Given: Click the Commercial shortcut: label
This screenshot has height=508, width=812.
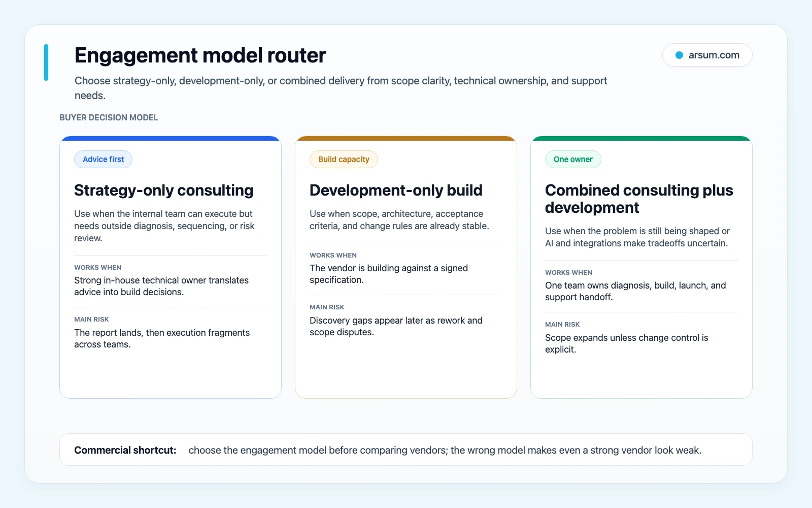Looking at the screenshot, I should [125, 450].
